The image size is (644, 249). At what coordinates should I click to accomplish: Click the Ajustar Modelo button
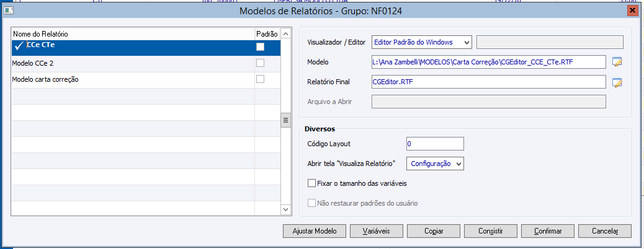point(313,231)
